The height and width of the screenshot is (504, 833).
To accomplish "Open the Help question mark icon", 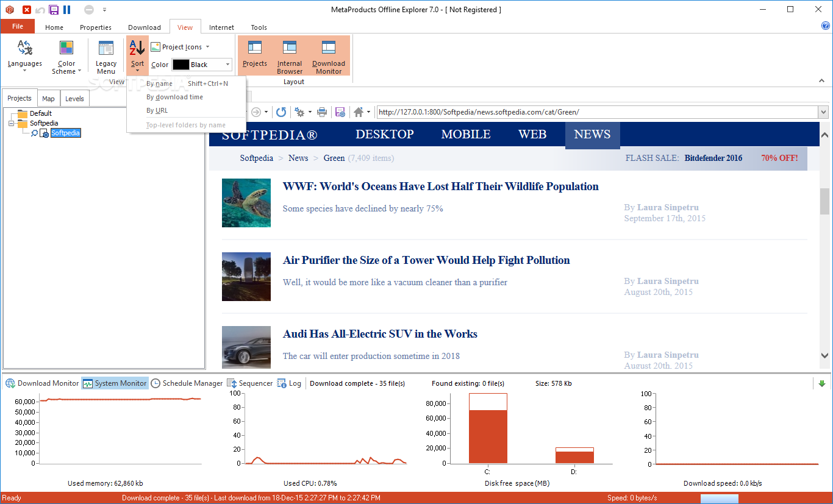I will (826, 26).
